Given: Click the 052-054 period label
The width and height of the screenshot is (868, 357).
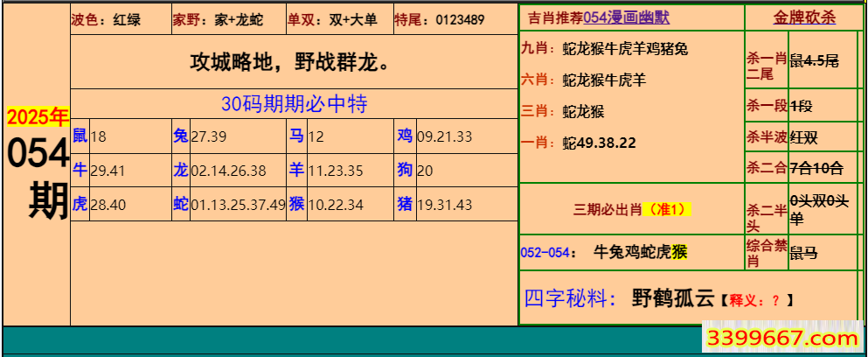Looking at the screenshot, I should [545, 253].
